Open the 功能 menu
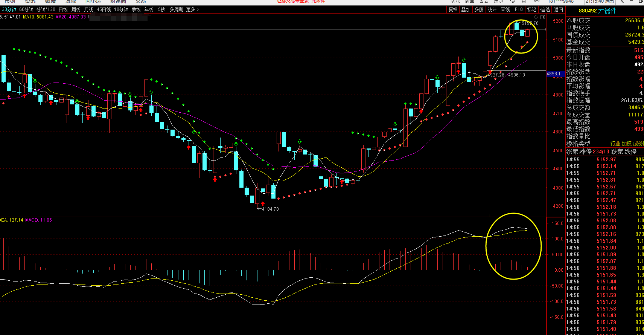Screen dimensions: 644x335 (455, 2)
